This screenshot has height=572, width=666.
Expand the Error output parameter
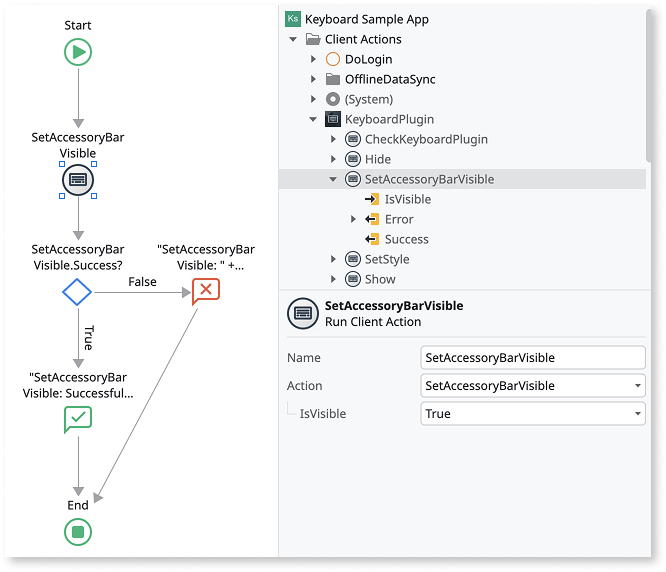[x=353, y=219]
